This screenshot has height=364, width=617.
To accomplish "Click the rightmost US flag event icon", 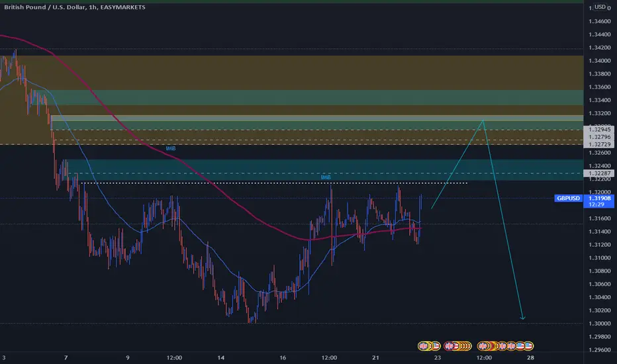I will [x=528, y=346].
